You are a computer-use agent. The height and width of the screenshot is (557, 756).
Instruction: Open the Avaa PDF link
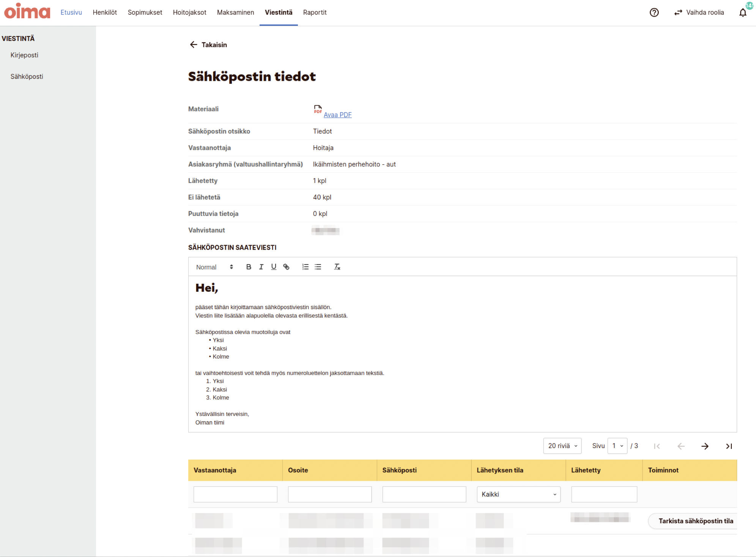click(x=337, y=115)
